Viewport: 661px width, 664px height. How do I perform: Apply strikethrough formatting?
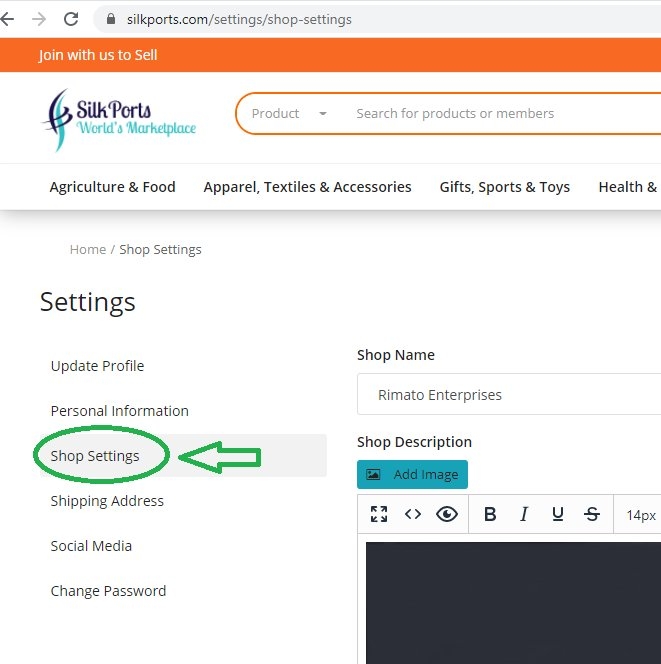tap(592, 514)
